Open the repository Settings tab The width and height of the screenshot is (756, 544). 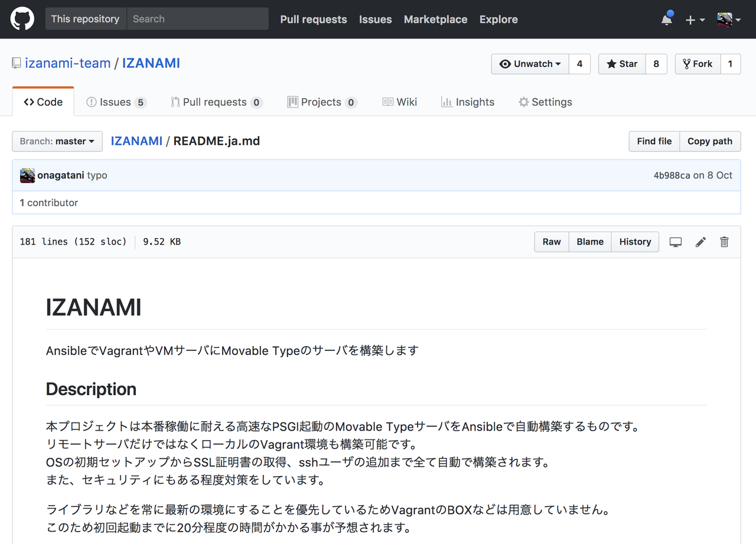[x=545, y=102]
